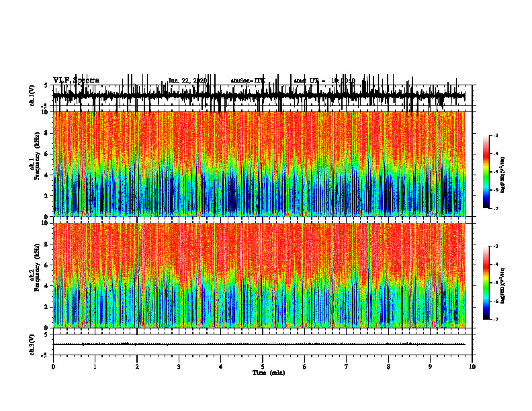Screen dimensions: 532x411
Task: Click time tick label '10' on time axis
Action: point(472,367)
